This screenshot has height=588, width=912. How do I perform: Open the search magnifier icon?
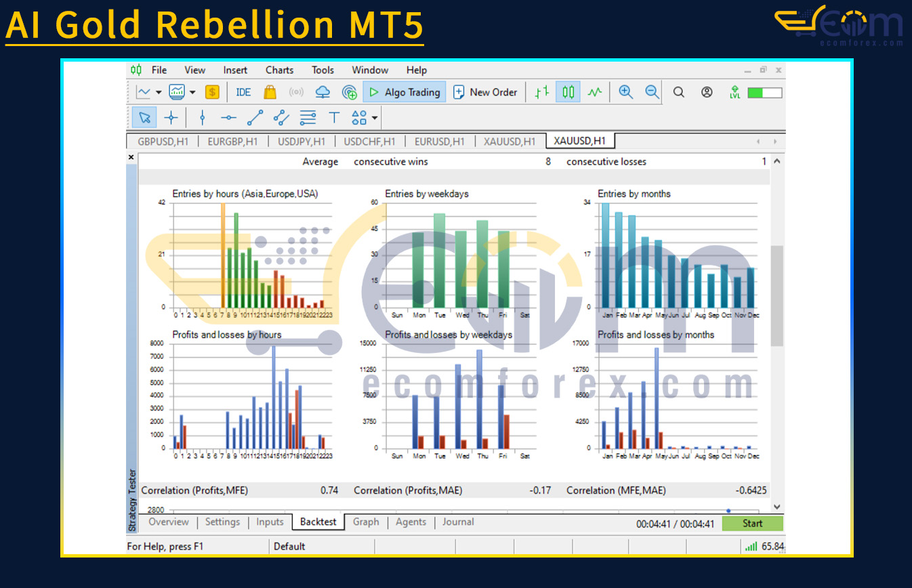click(678, 92)
